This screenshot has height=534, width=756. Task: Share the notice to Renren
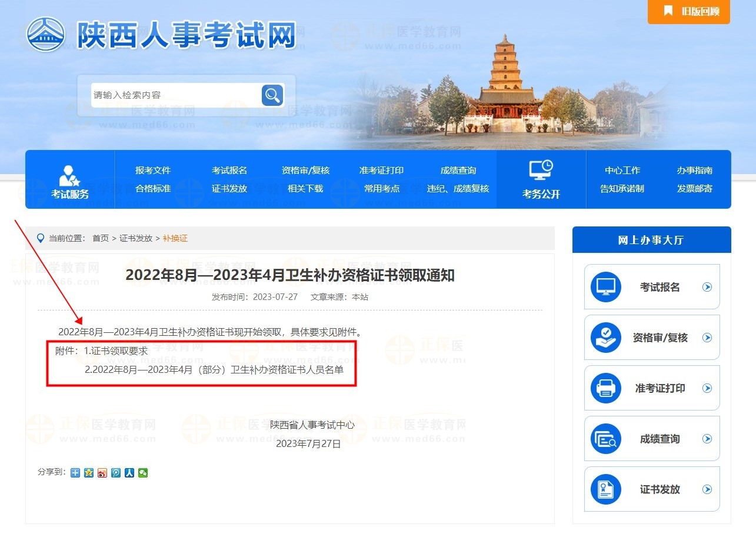[129, 472]
